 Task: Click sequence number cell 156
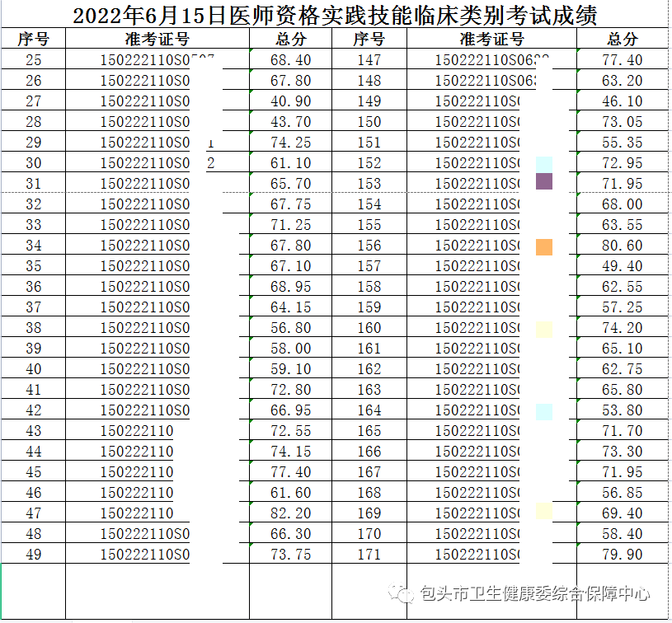click(369, 245)
